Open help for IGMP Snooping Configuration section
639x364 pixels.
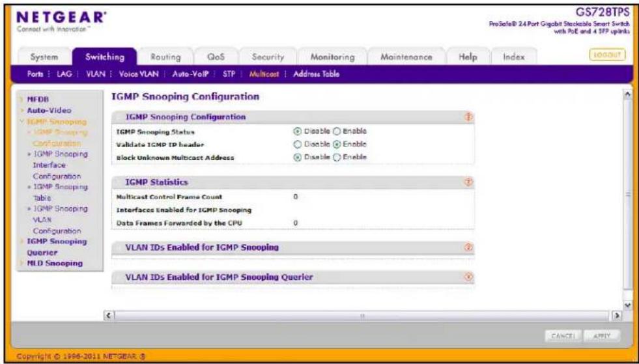(468, 117)
